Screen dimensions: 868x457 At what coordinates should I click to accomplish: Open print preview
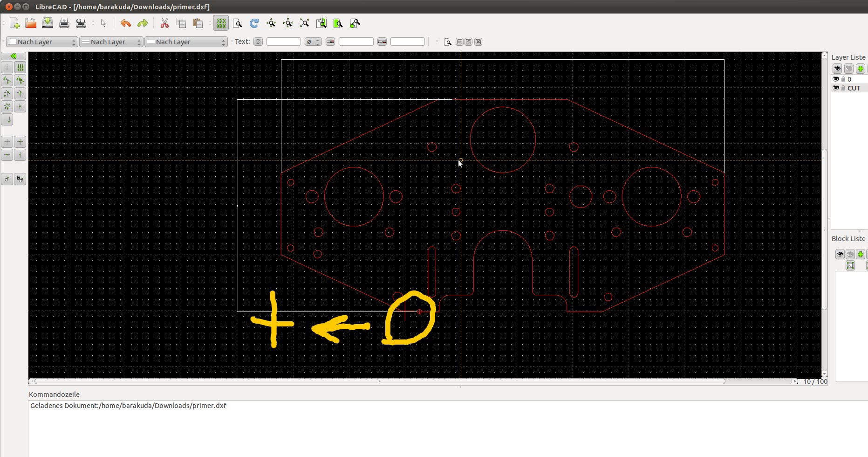[81, 23]
